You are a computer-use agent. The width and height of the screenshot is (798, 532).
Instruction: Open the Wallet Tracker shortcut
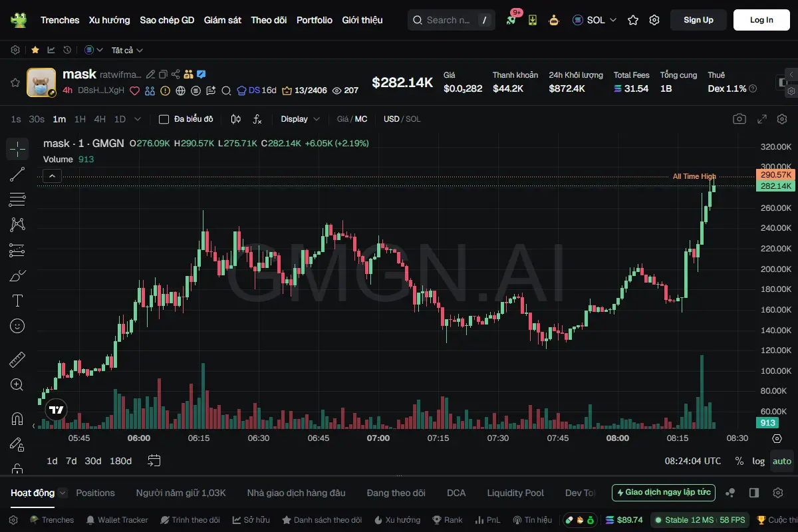[117, 520]
